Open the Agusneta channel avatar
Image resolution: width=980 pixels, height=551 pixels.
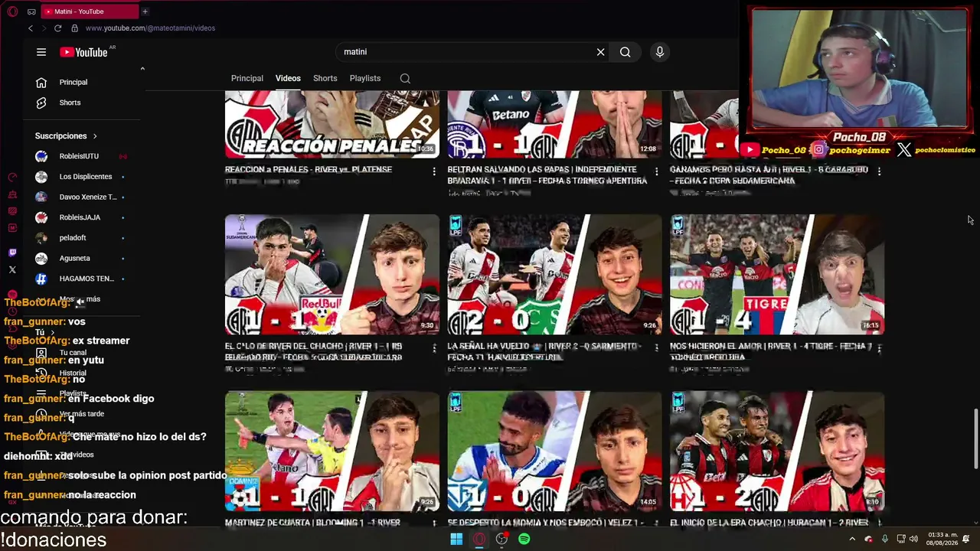pyautogui.click(x=41, y=259)
